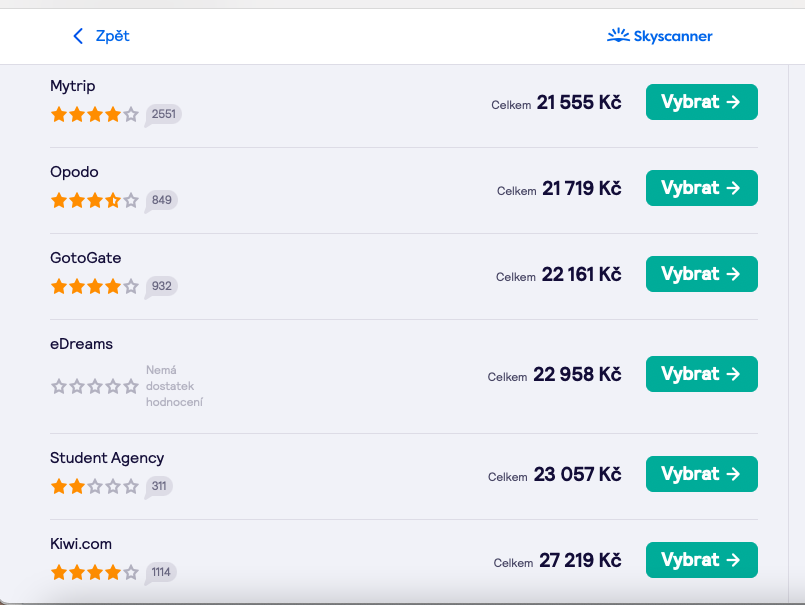Select Student Agency Vybrat button
The height and width of the screenshot is (605, 805).
click(x=702, y=474)
